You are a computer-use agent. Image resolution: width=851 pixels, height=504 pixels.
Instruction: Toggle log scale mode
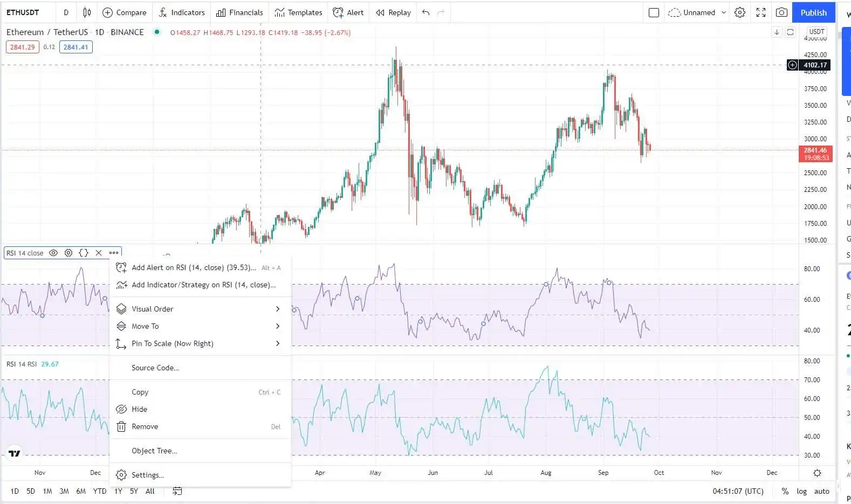pyautogui.click(x=802, y=491)
